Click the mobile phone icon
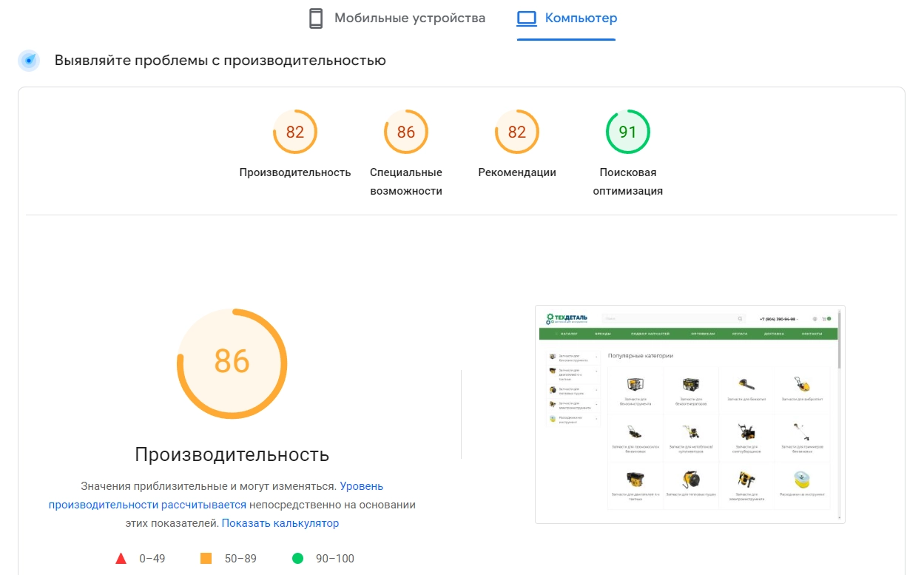This screenshot has width=924, height=575. pyautogui.click(x=316, y=19)
